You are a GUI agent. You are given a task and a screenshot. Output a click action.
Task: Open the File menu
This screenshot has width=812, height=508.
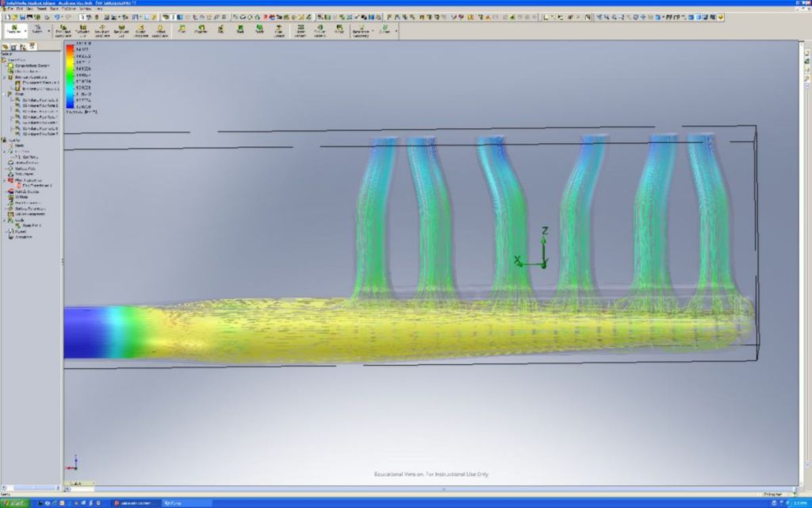coord(11,9)
